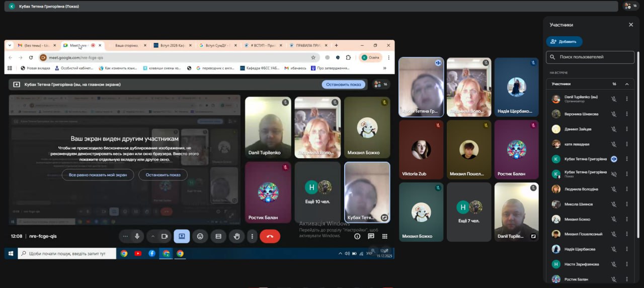Click the highlighted screen share button
Screen dimensions: 644x288
coord(182,236)
